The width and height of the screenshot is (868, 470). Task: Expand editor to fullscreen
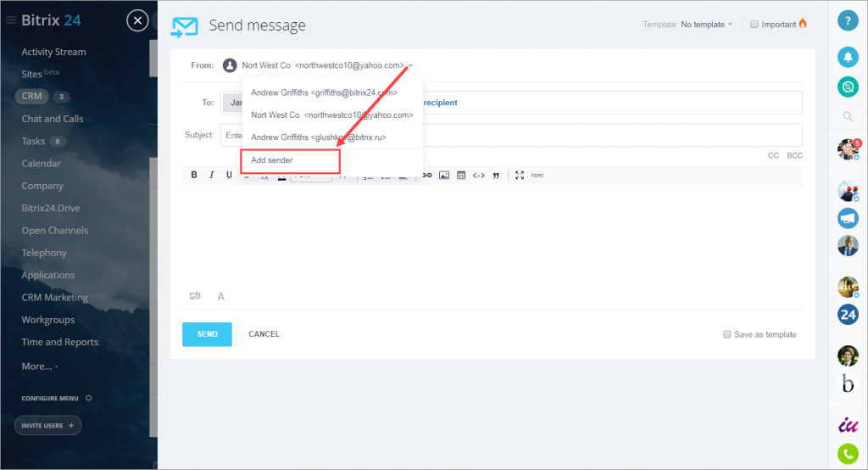click(x=520, y=175)
